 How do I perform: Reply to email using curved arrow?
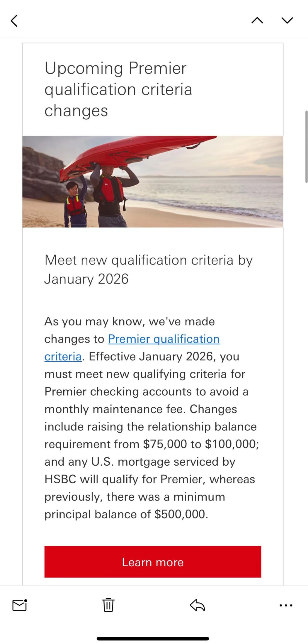point(197,605)
